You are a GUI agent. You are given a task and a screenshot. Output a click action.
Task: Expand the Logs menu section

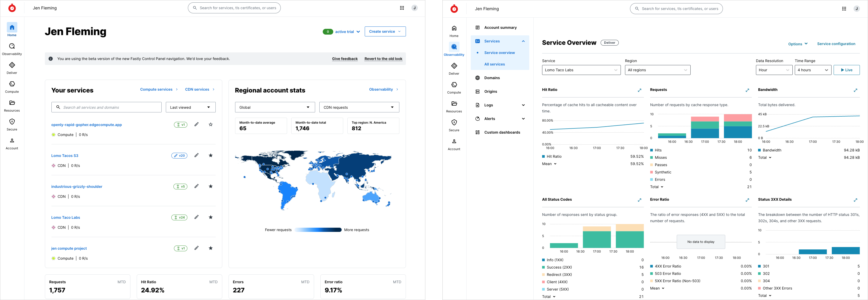[523, 105]
